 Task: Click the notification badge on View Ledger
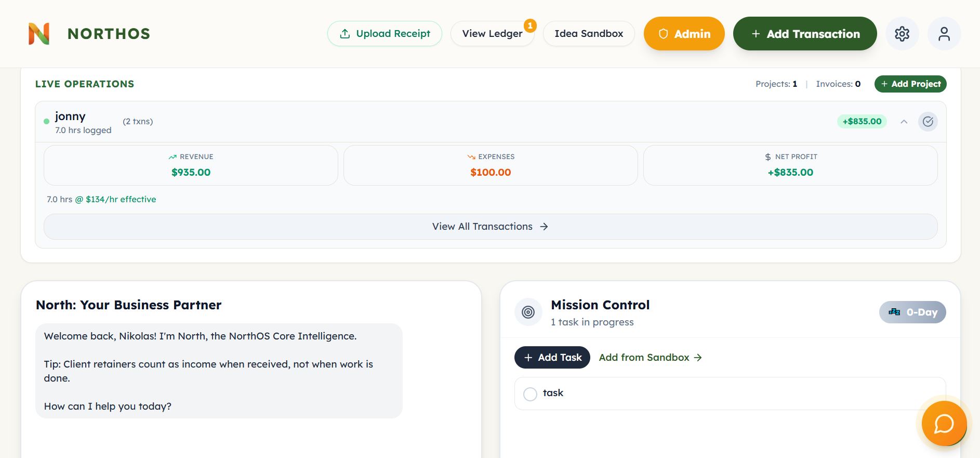530,25
